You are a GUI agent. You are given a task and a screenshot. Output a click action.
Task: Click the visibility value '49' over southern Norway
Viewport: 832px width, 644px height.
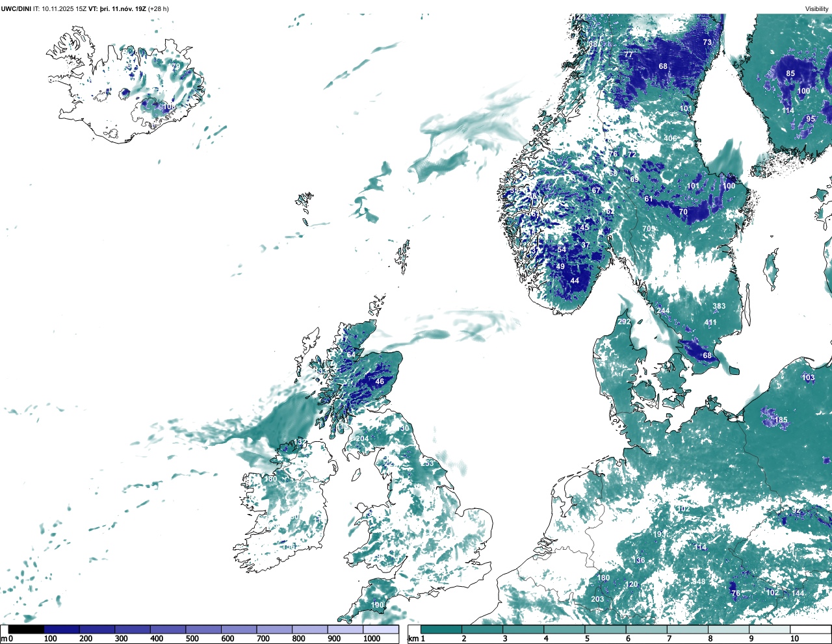[560, 266]
